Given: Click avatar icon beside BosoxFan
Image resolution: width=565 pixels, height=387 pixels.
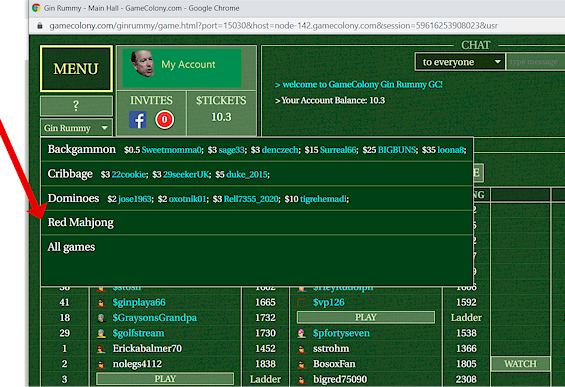Looking at the screenshot, I should click(302, 364).
